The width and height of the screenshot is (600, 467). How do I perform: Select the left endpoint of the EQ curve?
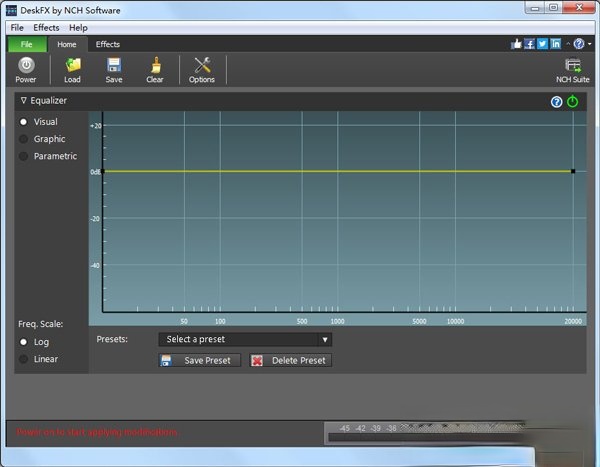pyautogui.click(x=103, y=171)
